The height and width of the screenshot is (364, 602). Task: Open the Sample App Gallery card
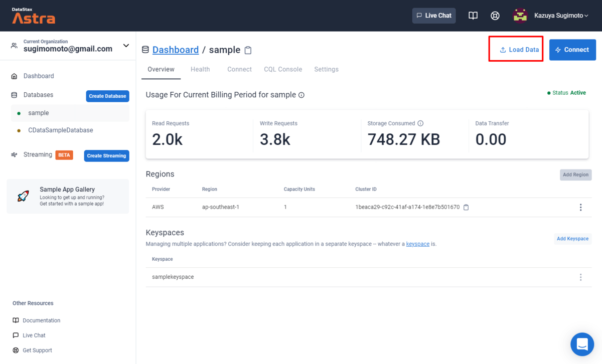tap(68, 196)
